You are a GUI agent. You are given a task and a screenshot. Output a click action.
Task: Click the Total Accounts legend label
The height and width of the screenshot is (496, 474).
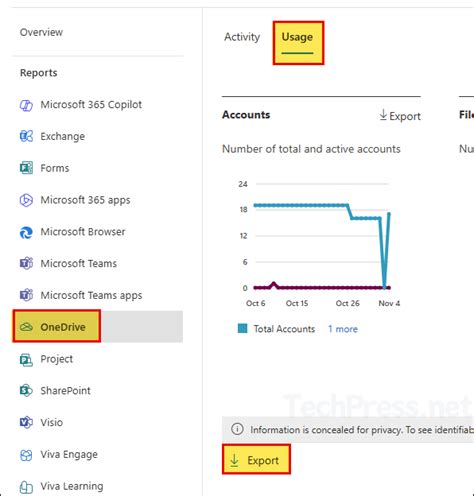coord(284,329)
